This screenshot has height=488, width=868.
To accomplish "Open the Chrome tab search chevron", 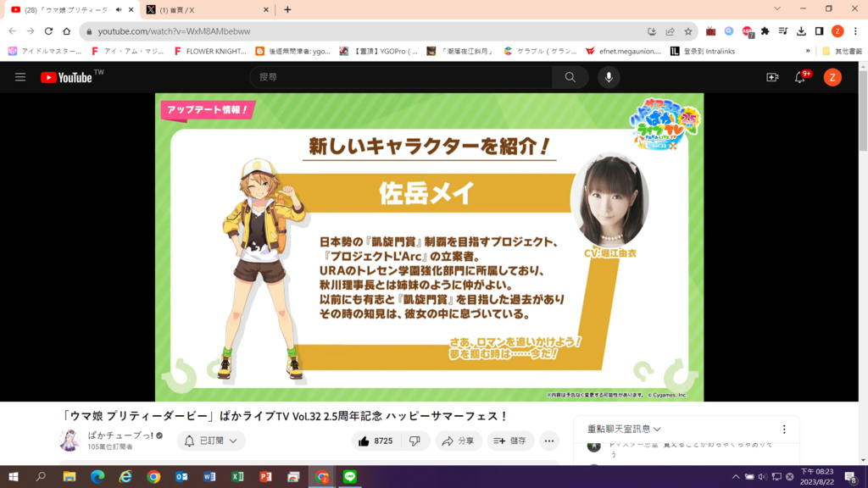I will pyautogui.click(x=777, y=8).
